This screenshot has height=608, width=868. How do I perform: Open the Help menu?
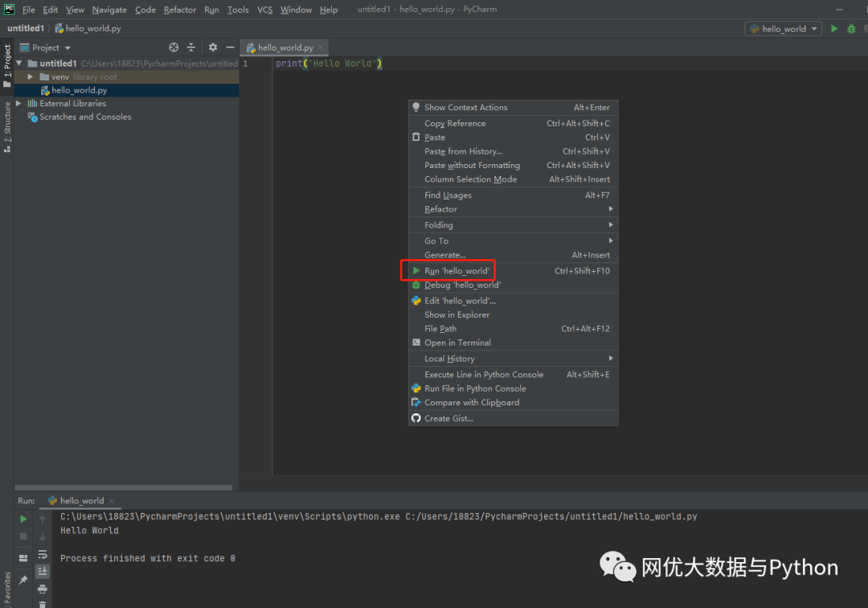(328, 10)
